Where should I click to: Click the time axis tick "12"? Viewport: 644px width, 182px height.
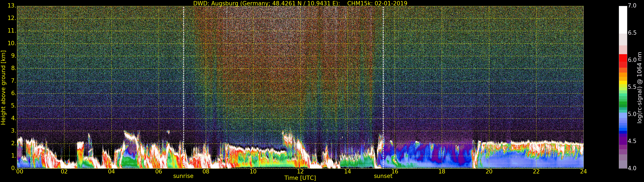(301, 172)
